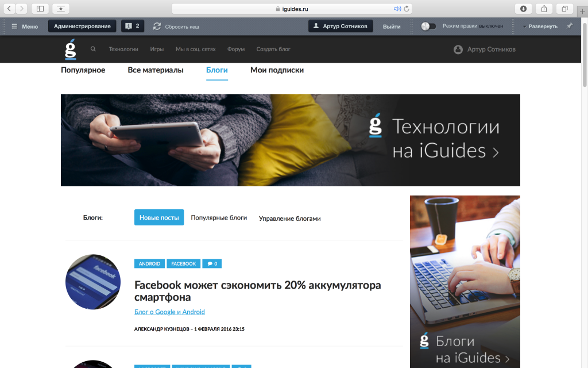Open Артур Сотников admin profile button
Screen dimensions: 588x368
pyautogui.click(x=341, y=26)
